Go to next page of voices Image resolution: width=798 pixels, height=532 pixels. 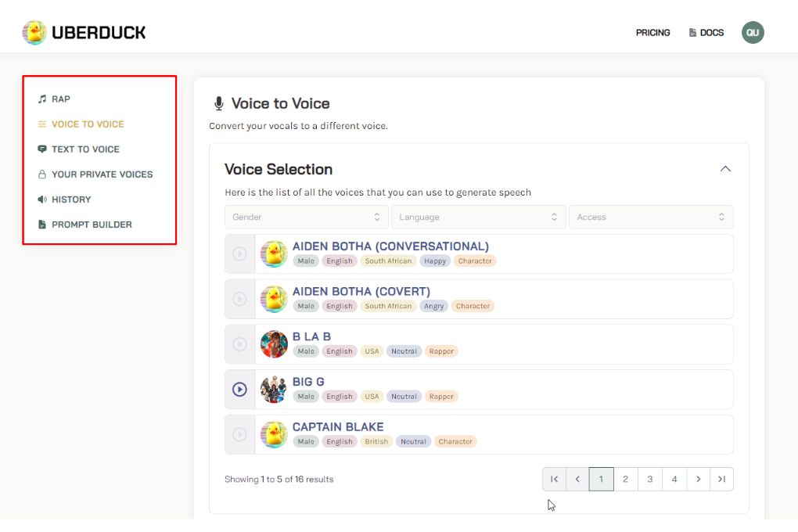pyautogui.click(x=698, y=479)
